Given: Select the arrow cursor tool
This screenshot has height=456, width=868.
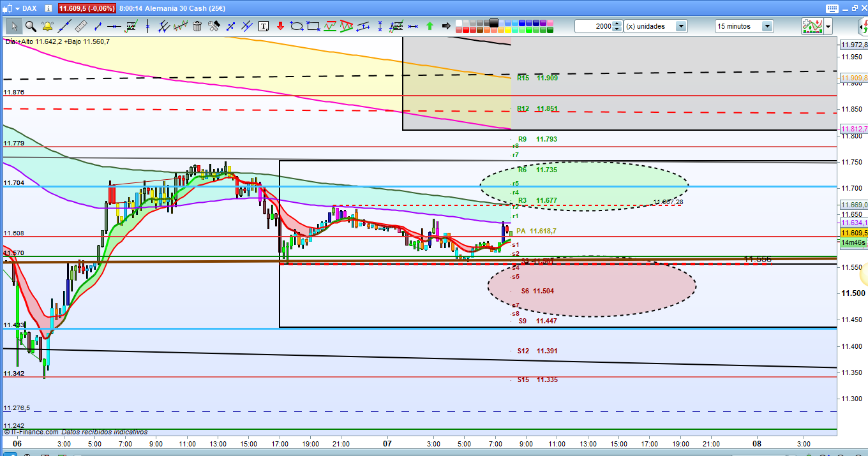Looking at the screenshot, I should point(13,26).
